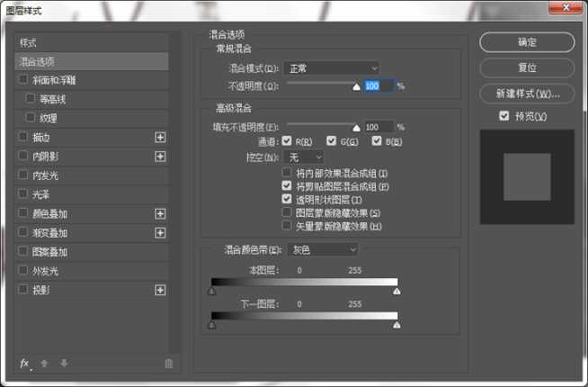The width and height of the screenshot is (588, 387).
Task: Enable the 描边 checkbox
Action: pos(23,137)
